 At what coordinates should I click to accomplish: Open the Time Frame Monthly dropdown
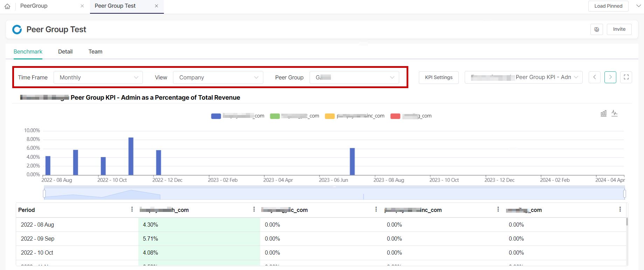[98, 78]
